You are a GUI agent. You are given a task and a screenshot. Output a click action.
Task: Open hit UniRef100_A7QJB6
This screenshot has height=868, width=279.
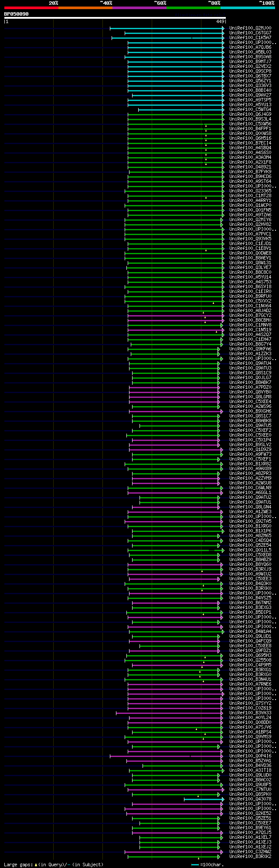(250, 47)
